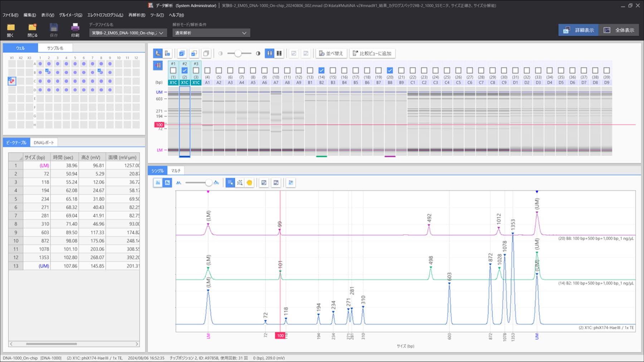Image resolution: width=644 pixels, height=362 pixels.
Task: Click the 開く (Open) folder icon
Action: tap(11, 28)
